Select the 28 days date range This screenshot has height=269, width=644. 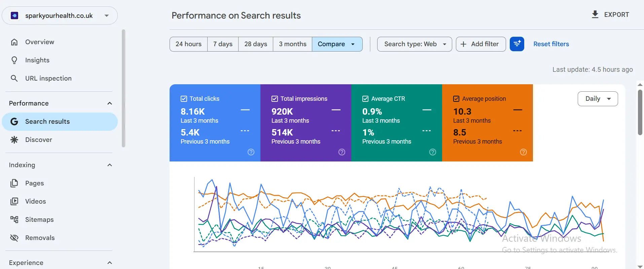[256, 44]
